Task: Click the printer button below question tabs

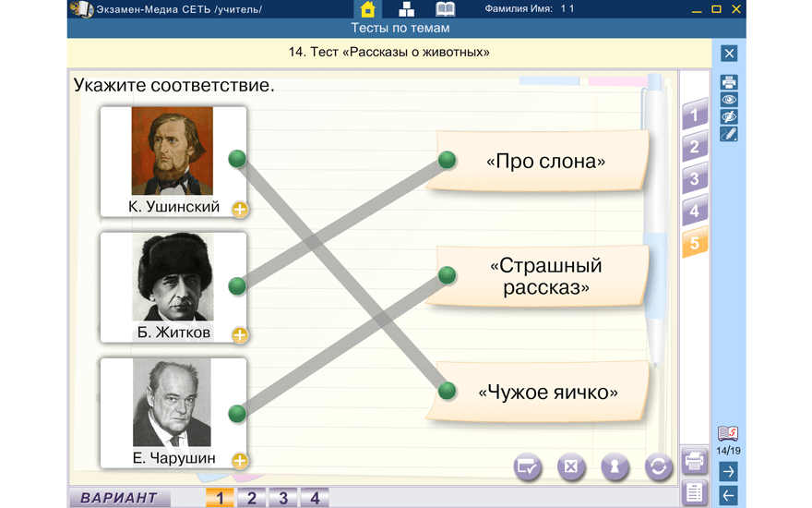Action: (695, 461)
